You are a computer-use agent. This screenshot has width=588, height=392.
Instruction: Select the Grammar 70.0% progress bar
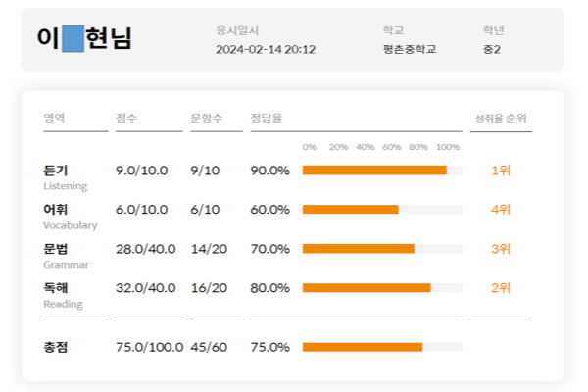[382, 249]
